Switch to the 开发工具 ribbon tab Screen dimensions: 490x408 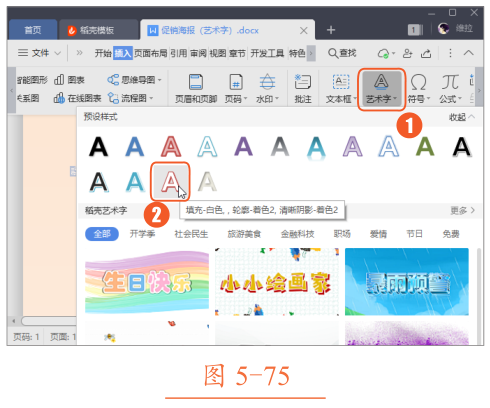[x=267, y=53]
